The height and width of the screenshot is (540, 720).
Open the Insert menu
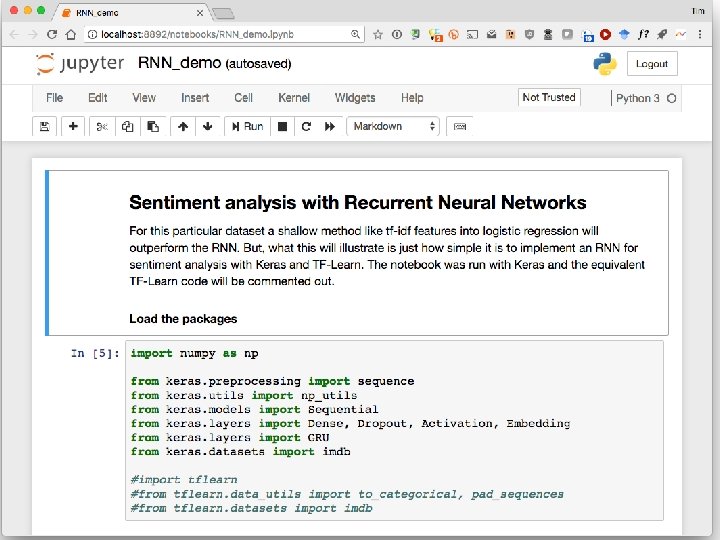point(195,98)
